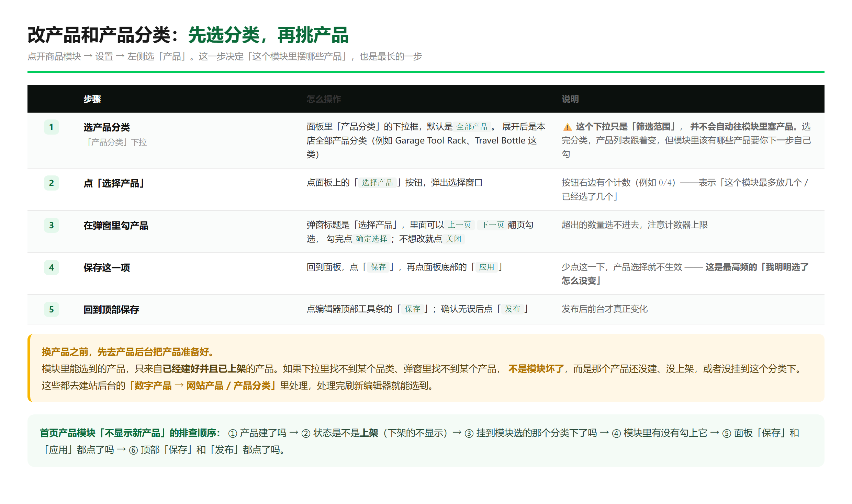Click step number badge 1

pyautogui.click(x=52, y=127)
